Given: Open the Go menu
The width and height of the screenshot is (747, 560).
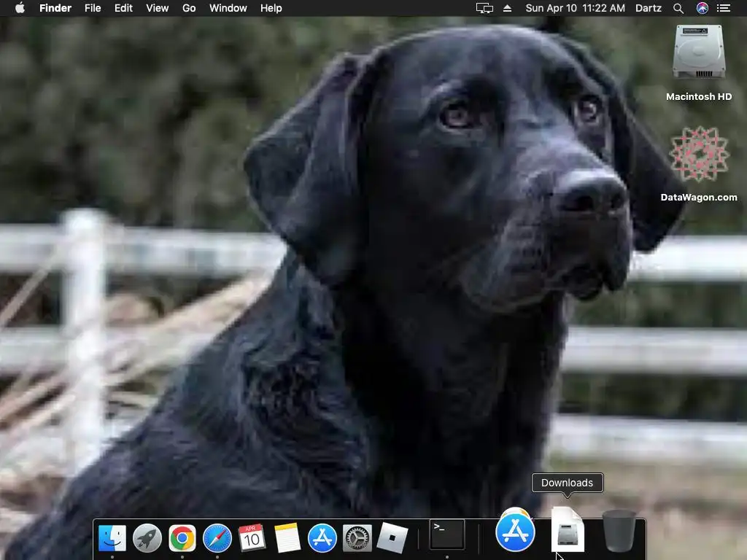Looking at the screenshot, I should (x=189, y=8).
